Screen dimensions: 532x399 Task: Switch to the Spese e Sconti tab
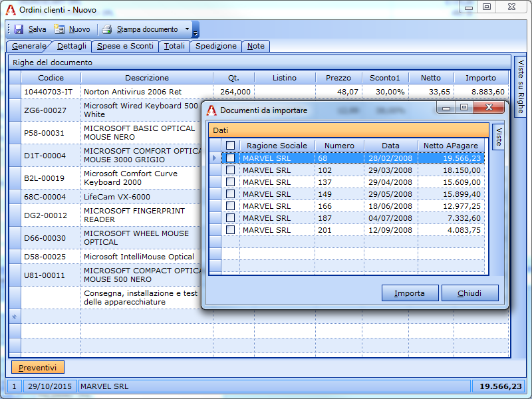click(126, 46)
